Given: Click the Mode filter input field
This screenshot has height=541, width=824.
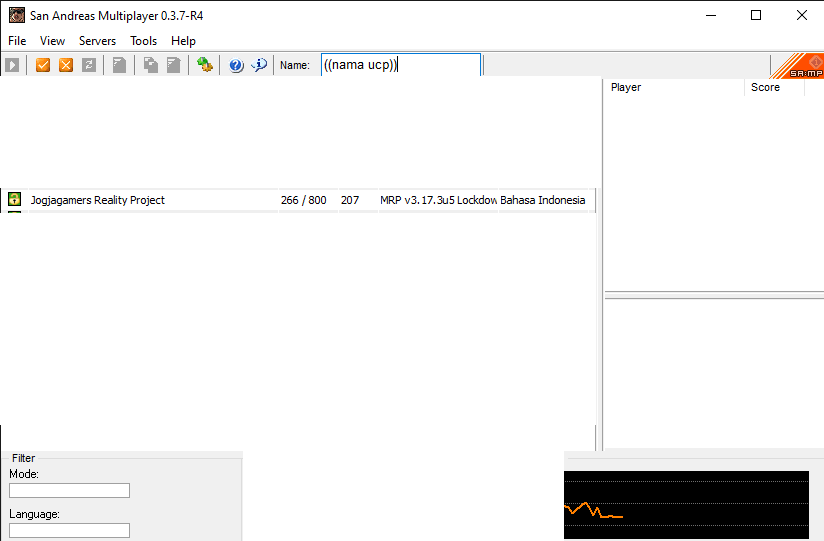Looking at the screenshot, I should click(69, 491).
